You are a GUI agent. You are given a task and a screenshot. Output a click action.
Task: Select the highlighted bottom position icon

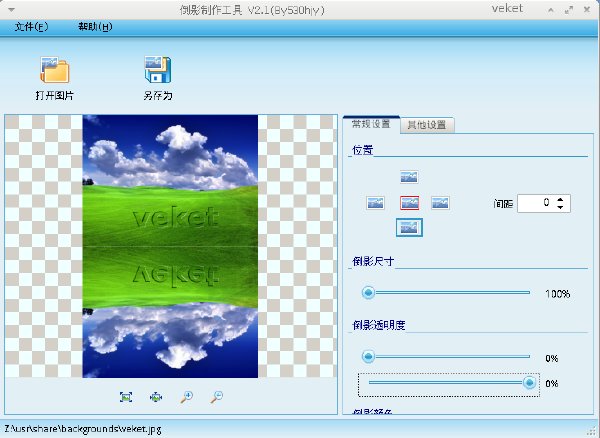pos(409,228)
